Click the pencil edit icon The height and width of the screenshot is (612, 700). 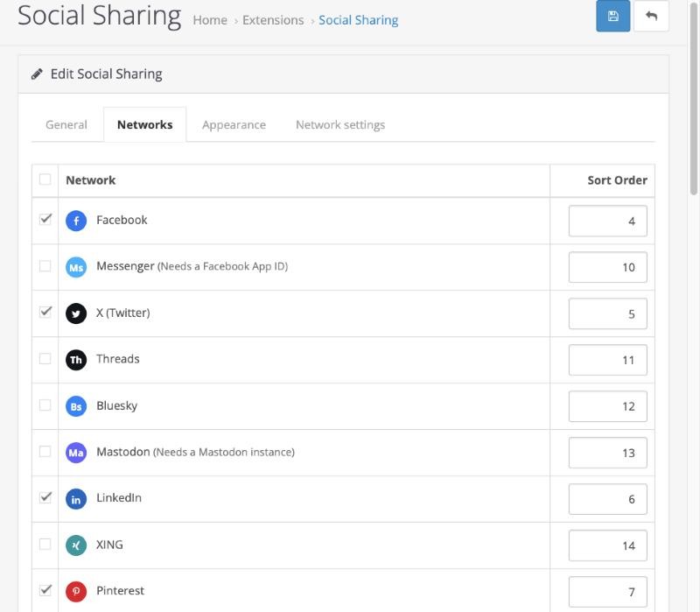tap(37, 74)
